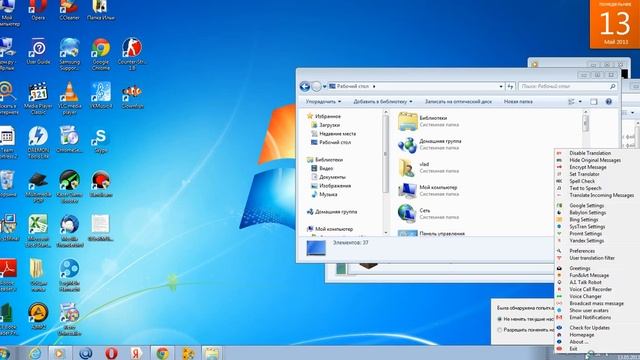Screen dimensions: 640x360
Task: Click the file list vertical scrollbar
Action: 585,172
